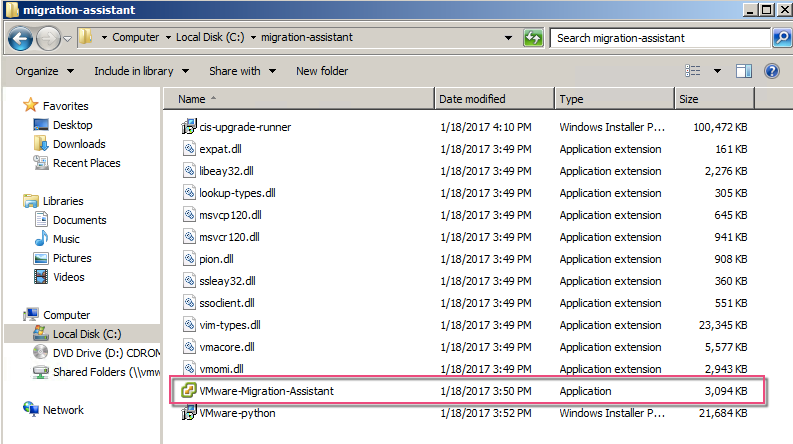Select DVD Drive (D:) CDROM
The image size is (793, 444).
coord(106,353)
